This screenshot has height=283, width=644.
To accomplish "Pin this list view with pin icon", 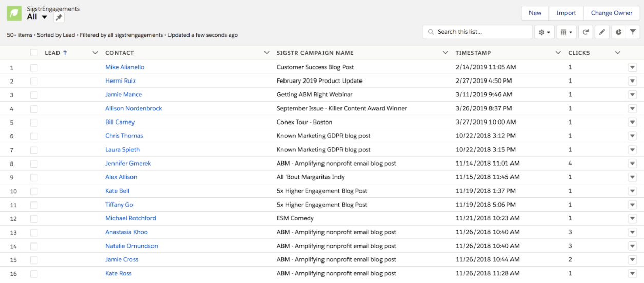I will pos(59,17).
